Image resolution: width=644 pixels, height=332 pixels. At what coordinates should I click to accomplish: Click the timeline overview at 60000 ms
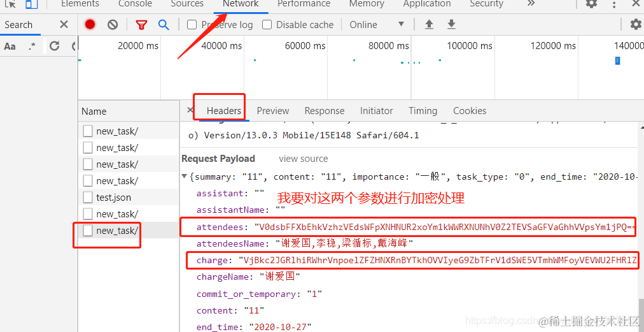click(305, 46)
